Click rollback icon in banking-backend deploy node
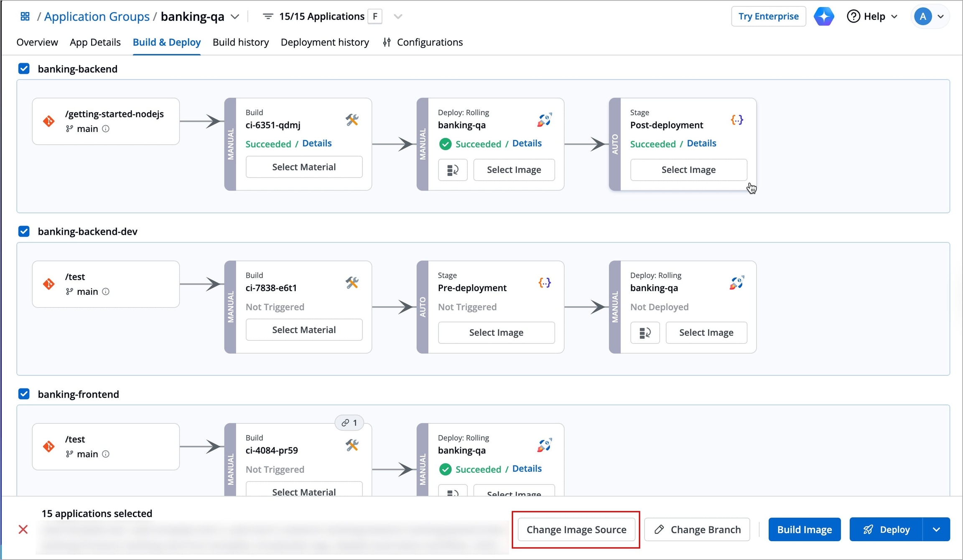The image size is (963, 560). (452, 170)
